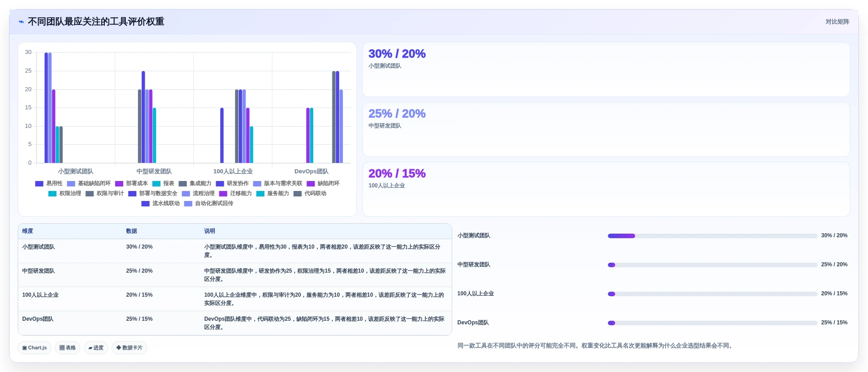This screenshot has height=372, width=868.
Task: Toggle the 基础缺陷闭环 legend entry
Action: (89, 184)
